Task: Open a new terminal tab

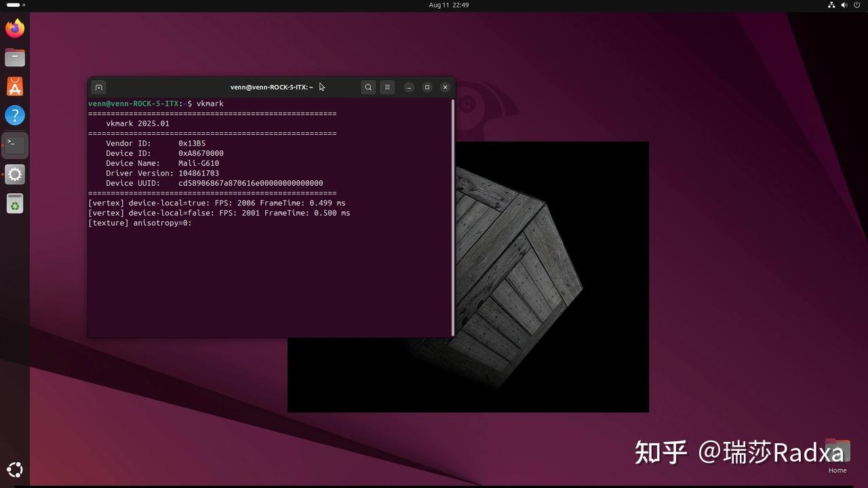Action: 98,87
